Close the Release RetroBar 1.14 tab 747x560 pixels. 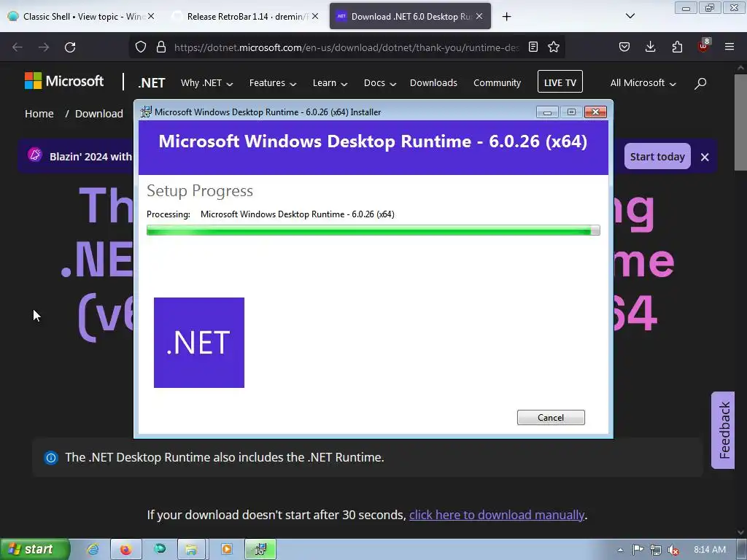pos(315,16)
